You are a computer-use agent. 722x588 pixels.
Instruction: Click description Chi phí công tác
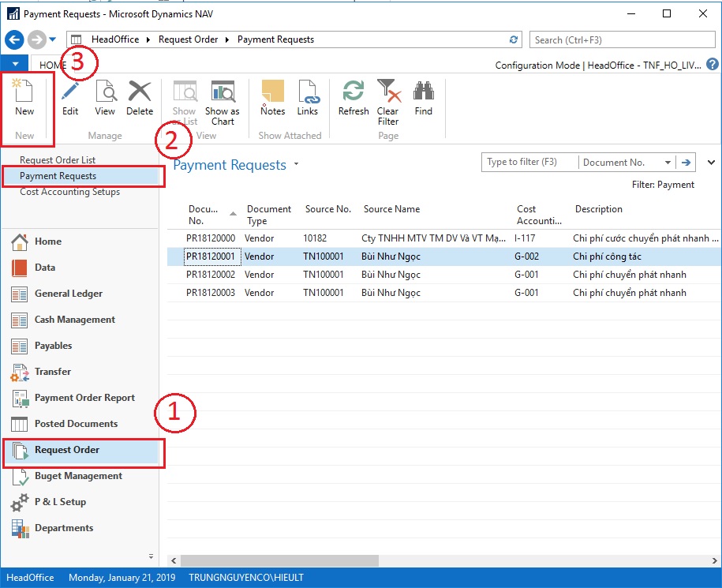point(607,257)
